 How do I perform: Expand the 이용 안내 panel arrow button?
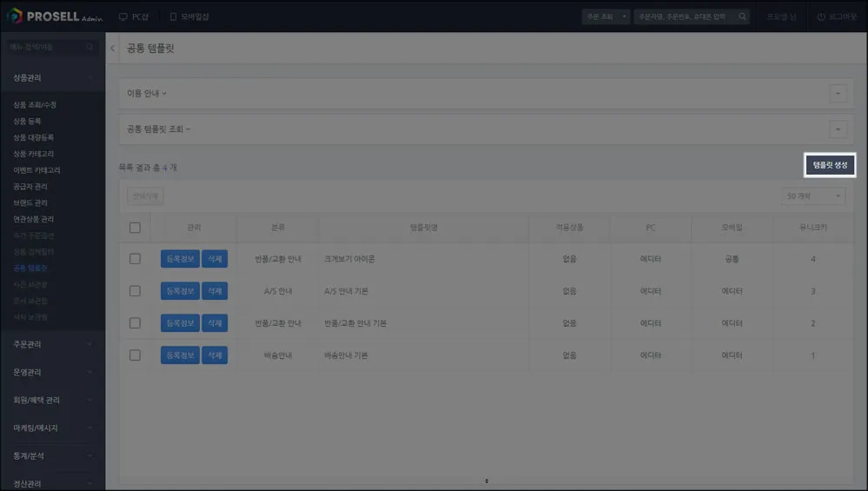tap(838, 94)
